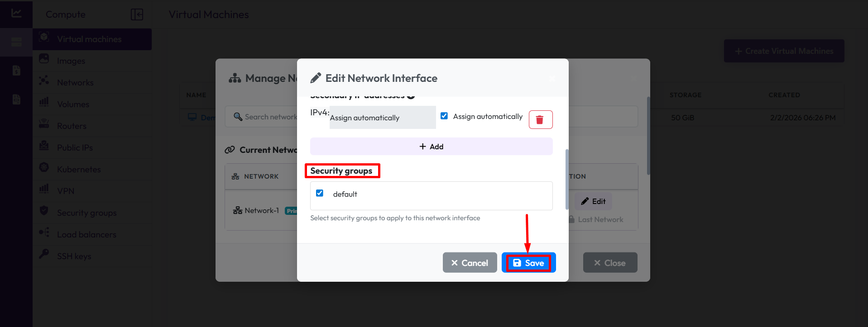Save the network interface changes
The height and width of the screenshot is (327, 868).
(x=528, y=263)
